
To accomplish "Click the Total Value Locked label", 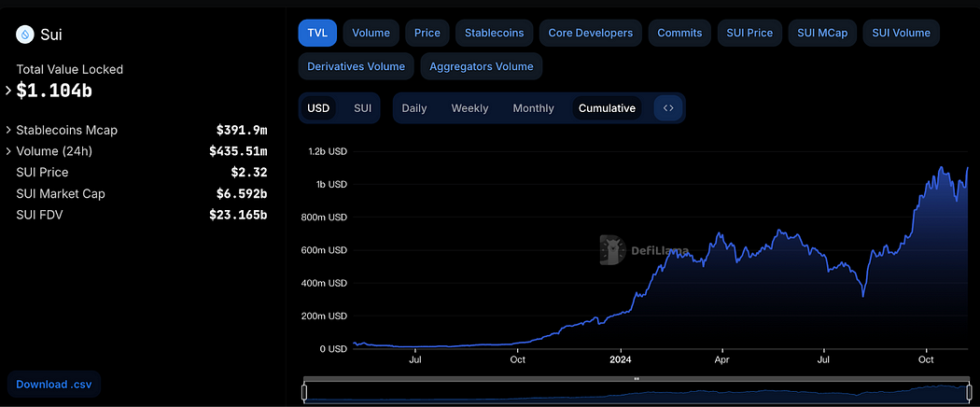I will click(x=69, y=69).
